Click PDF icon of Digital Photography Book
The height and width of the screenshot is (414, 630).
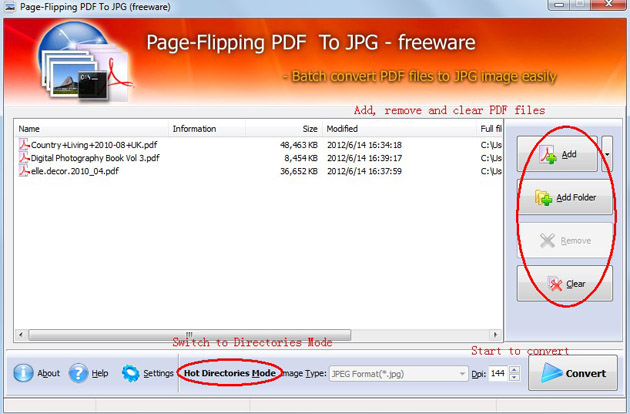[x=24, y=158]
